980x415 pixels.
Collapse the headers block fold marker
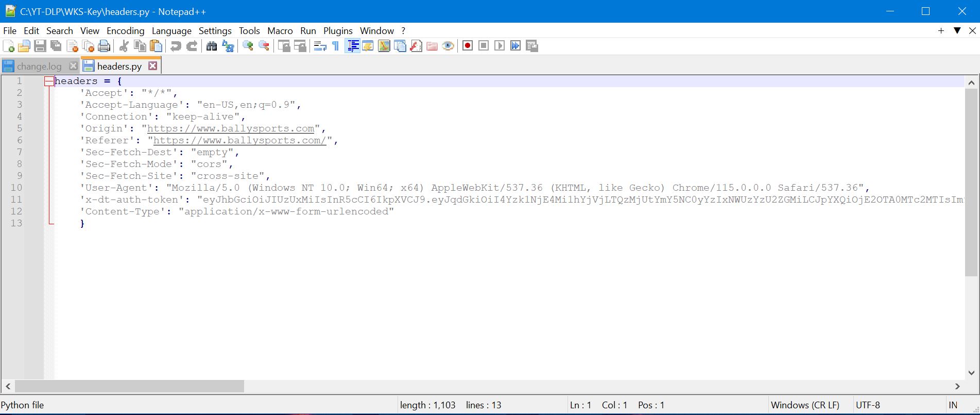click(49, 81)
